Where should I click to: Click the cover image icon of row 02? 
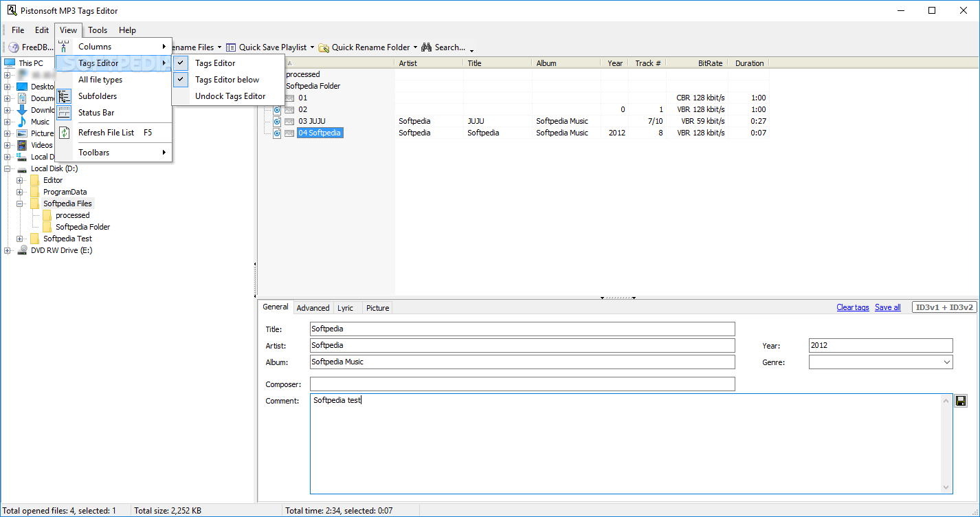[289, 110]
